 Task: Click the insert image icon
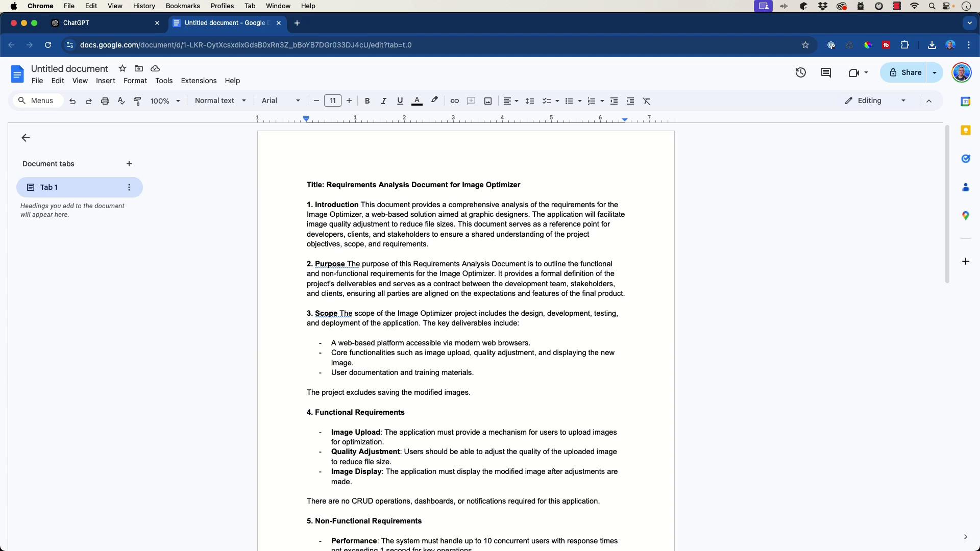(488, 101)
